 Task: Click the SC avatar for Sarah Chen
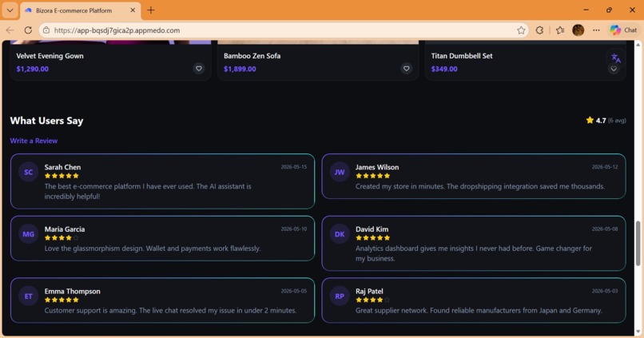pos(28,172)
